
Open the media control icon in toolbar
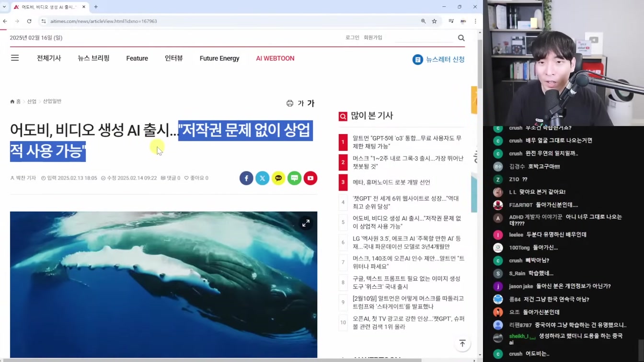pos(451,21)
